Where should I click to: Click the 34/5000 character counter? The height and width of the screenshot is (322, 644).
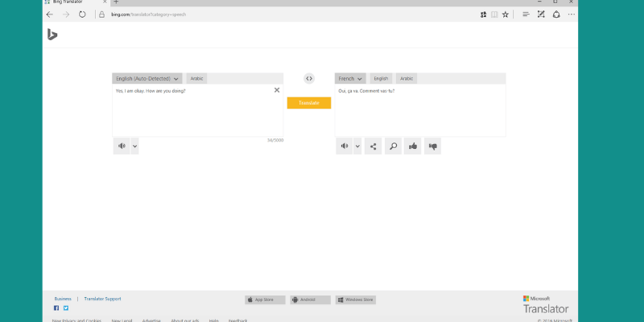(x=275, y=140)
